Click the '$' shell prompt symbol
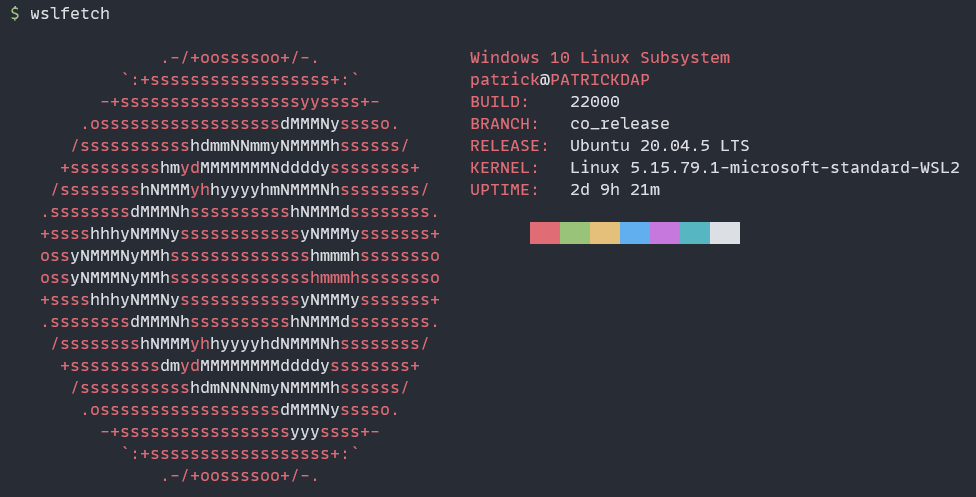 tap(15, 13)
